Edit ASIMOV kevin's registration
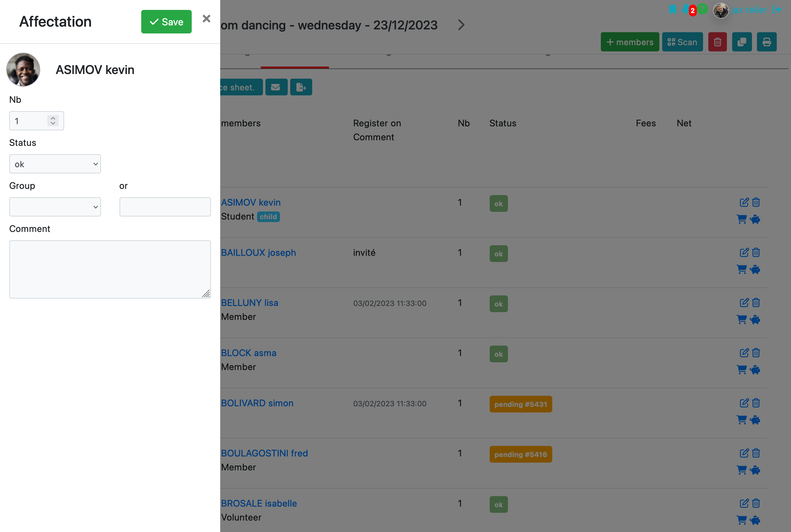Viewport: 791px width, 532px height. (x=744, y=202)
